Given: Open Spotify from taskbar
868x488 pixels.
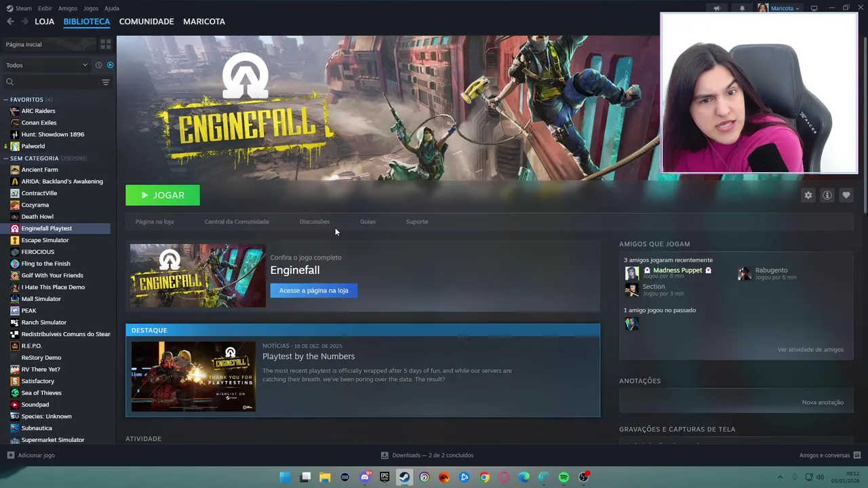Looking at the screenshot, I should 564,477.
